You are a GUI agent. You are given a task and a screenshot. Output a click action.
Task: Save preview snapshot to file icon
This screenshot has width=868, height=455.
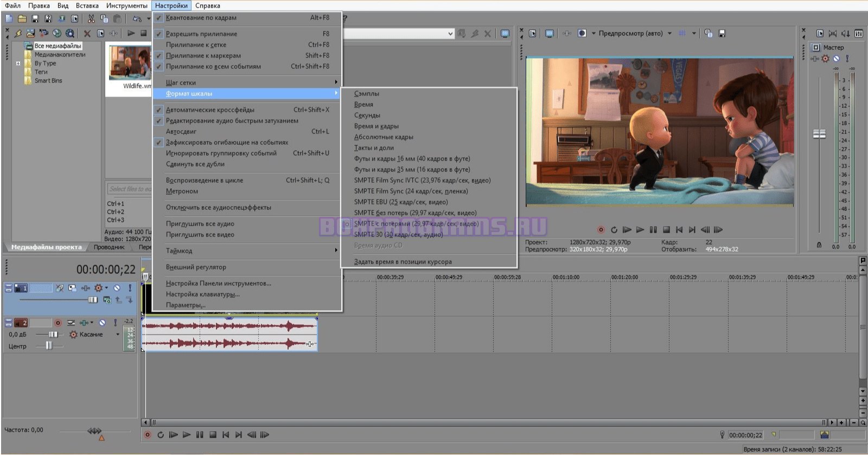point(722,34)
